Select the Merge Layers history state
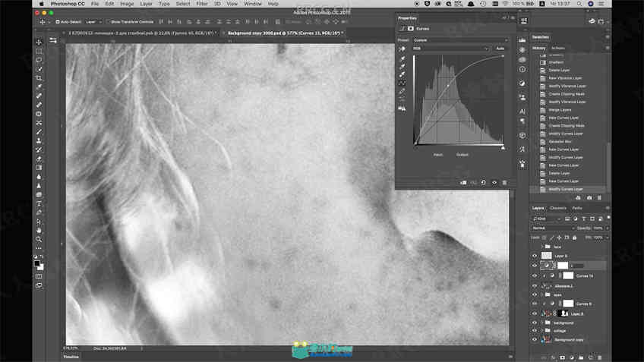 (560, 110)
